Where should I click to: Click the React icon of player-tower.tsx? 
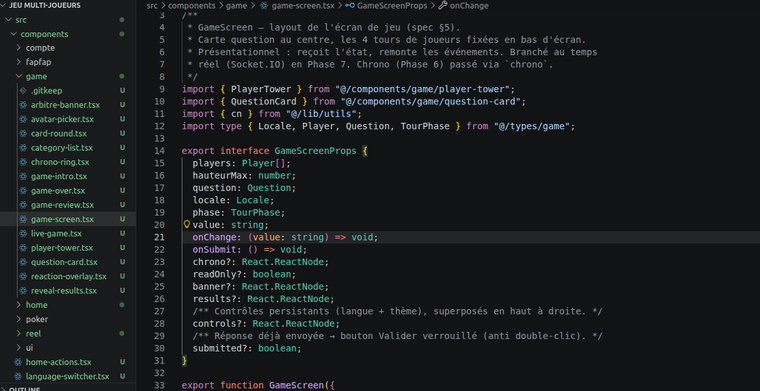(x=23, y=248)
